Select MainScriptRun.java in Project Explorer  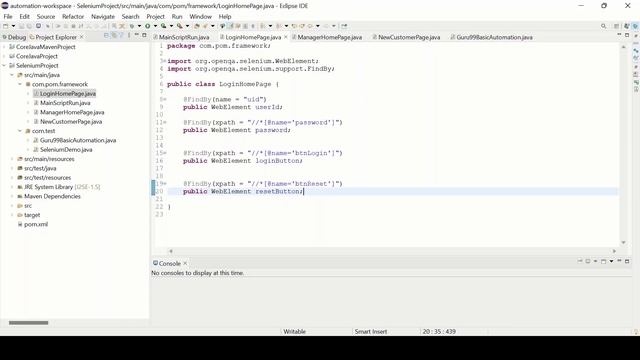[x=65, y=103]
